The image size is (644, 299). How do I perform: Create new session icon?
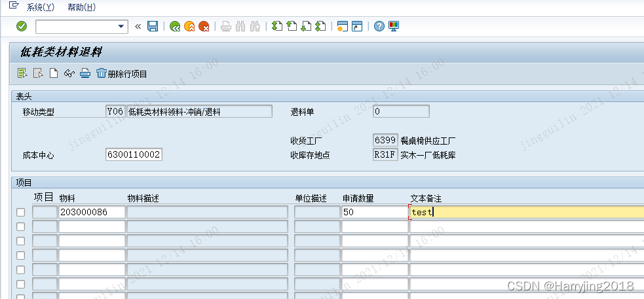point(343,27)
